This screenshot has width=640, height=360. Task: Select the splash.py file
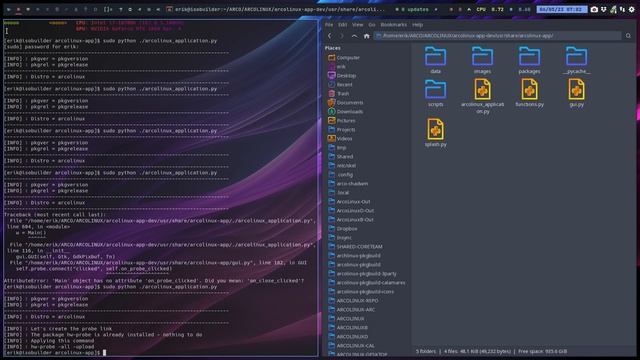(436, 133)
